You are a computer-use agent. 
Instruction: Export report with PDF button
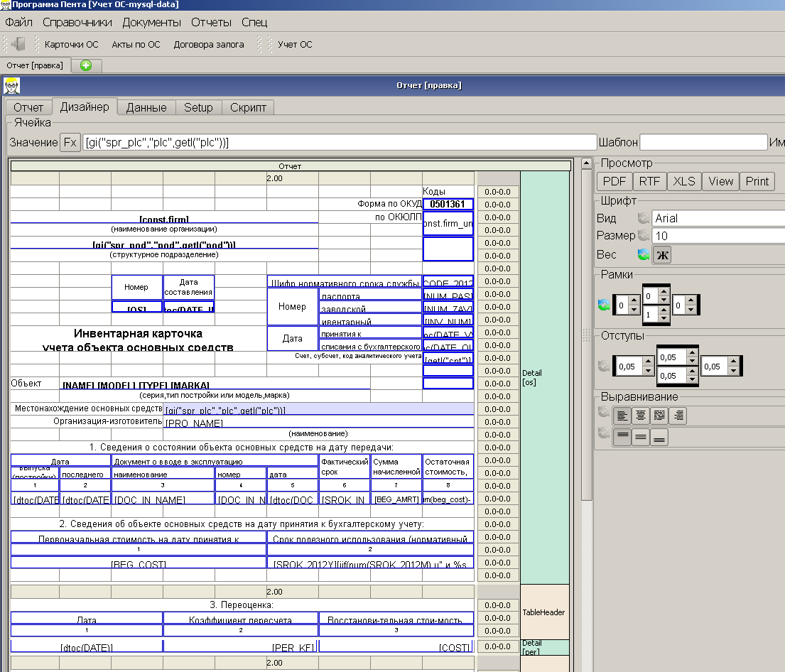pyautogui.click(x=613, y=181)
